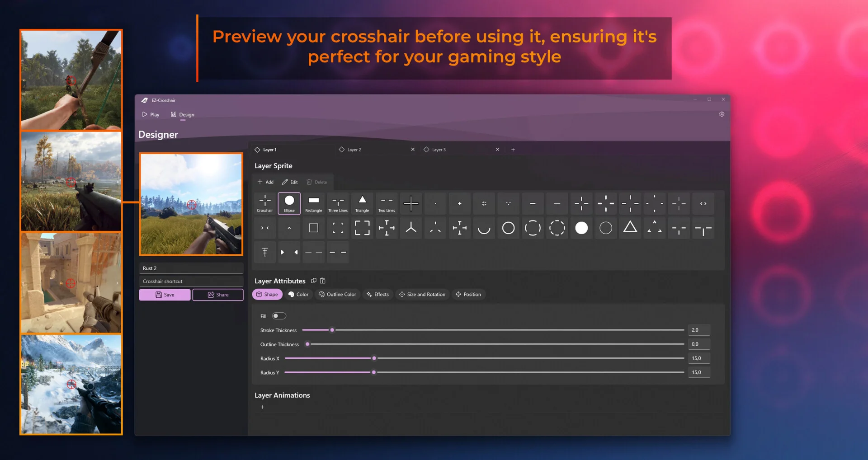This screenshot has height=460, width=868.
Task: Close the Layer 2 tab
Action: click(x=413, y=150)
